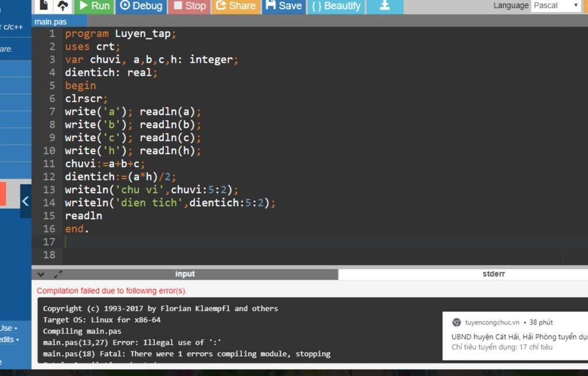Beautify the code
588x376 pixels.
tap(336, 6)
